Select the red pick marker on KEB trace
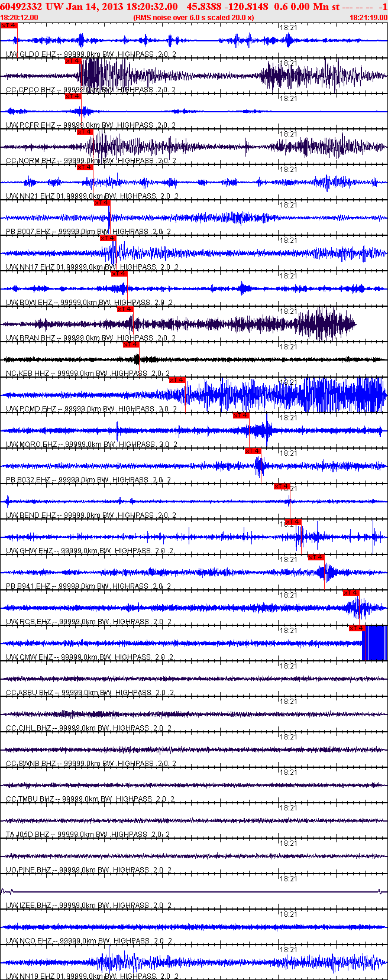 click(x=131, y=345)
